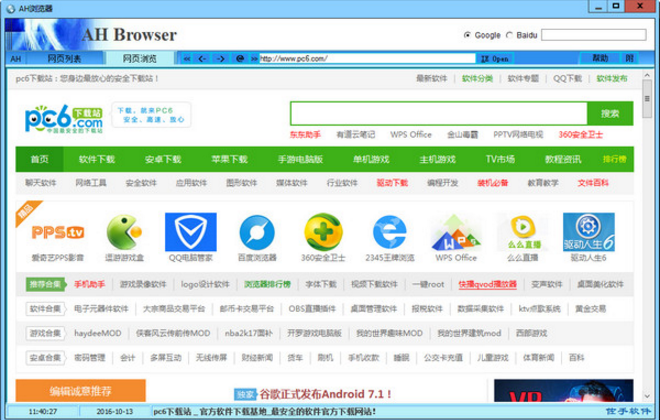This screenshot has height=420, width=660.
Task: Open the red 装机必备 category link
Action: click(492, 183)
